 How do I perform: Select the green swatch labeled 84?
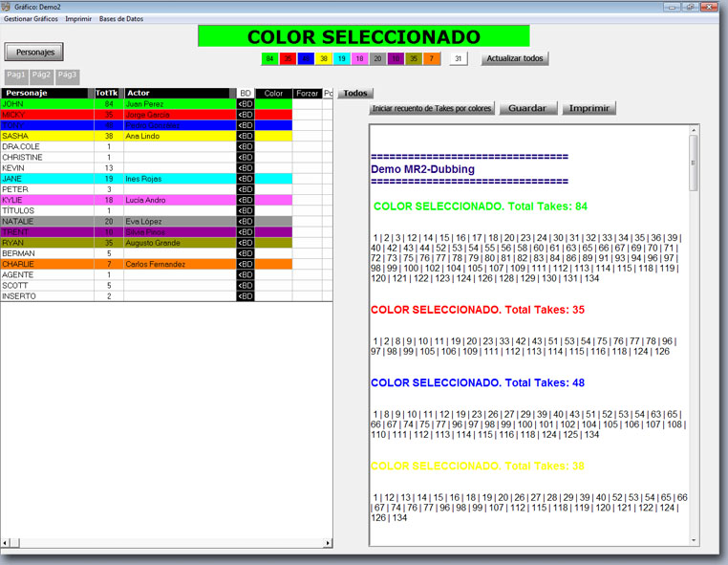[x=269, y=58]
